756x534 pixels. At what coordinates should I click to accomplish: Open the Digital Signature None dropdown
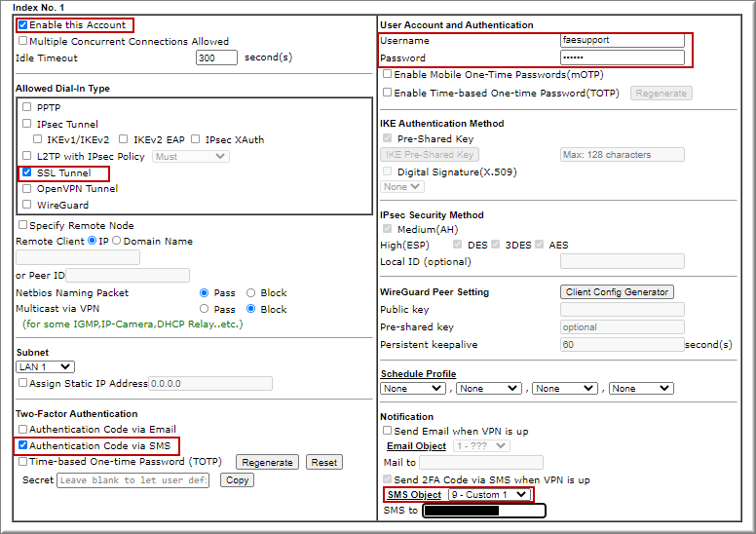(x=402, y=187)
